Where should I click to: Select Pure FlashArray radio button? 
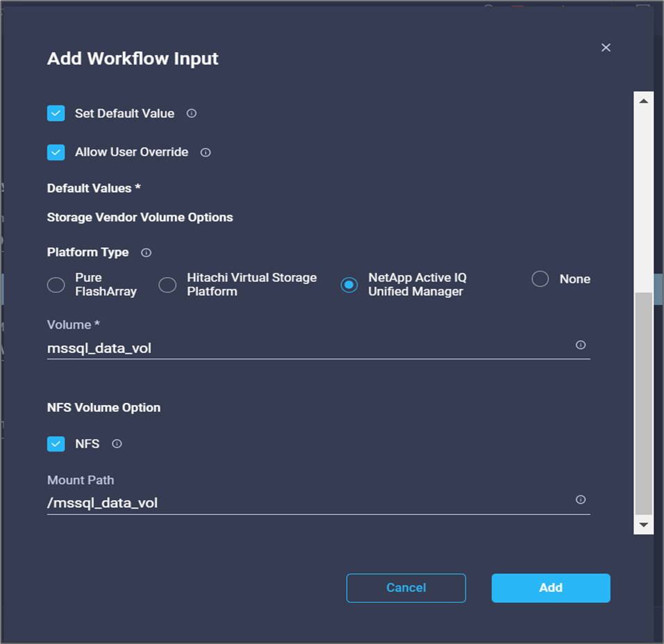(x=56, y=285)
